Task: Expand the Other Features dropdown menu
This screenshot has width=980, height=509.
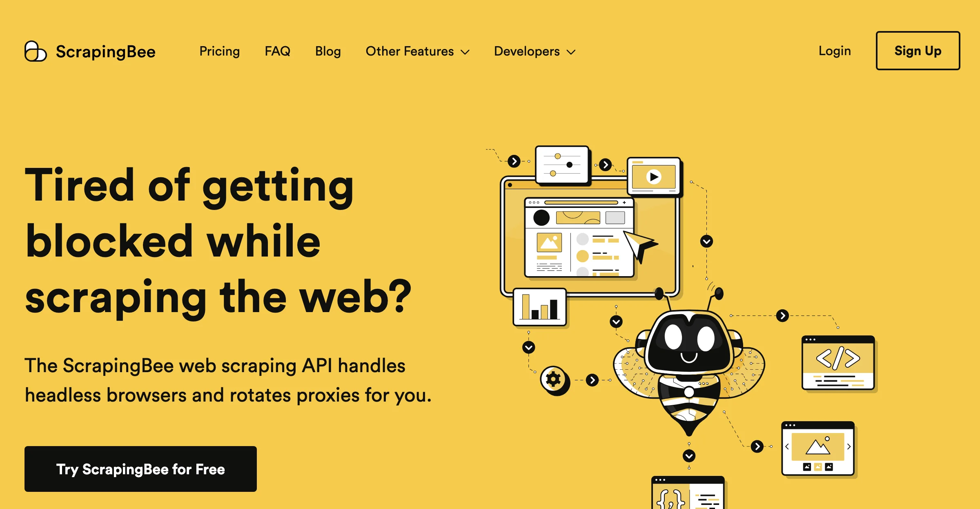Action: tap(417, 51)
